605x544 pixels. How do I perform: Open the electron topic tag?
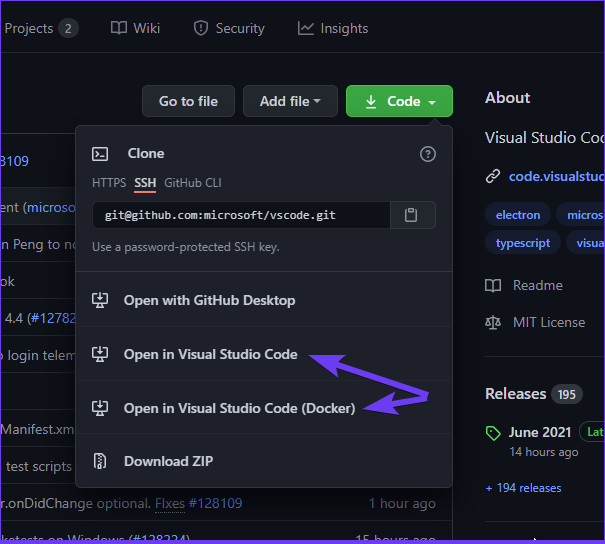click(x=518, y=215)
